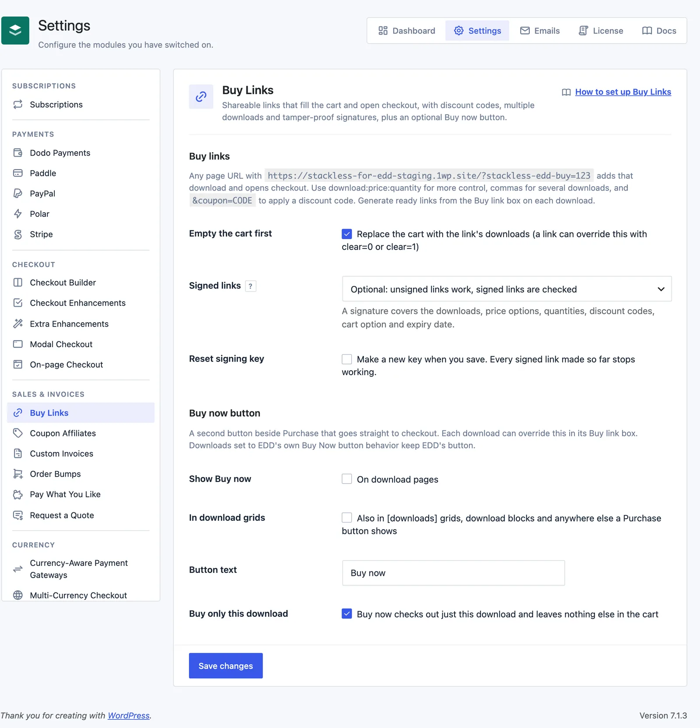This screenshot has width=700, height=728.
Task: Click the Button text input field
Action: point(453,573)
